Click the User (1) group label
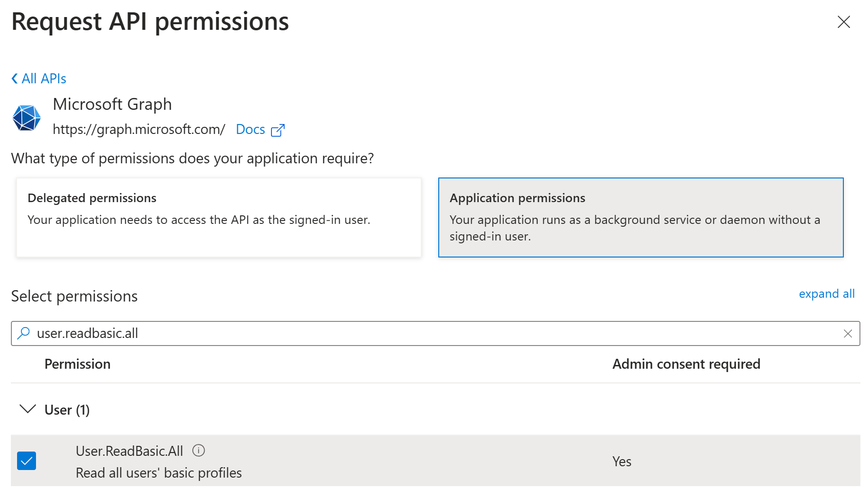This screenshot has height=497, width=868. pyautogui.click(x=67, y=410)
